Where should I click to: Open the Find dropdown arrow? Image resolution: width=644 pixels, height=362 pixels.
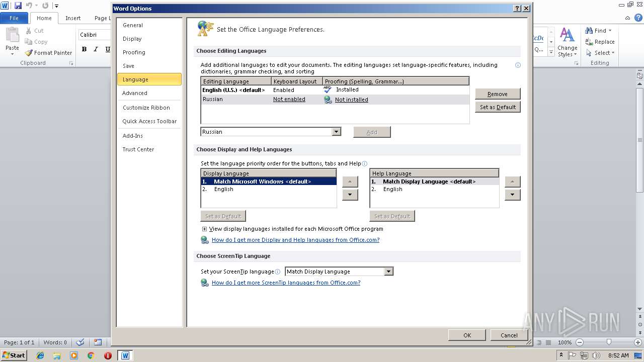click(610, 31)
